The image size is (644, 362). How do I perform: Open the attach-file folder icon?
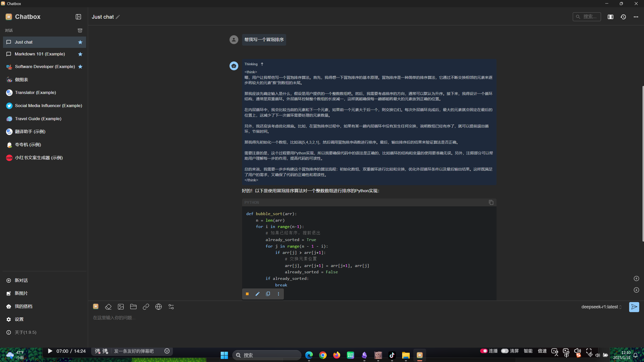coord(133,307)
